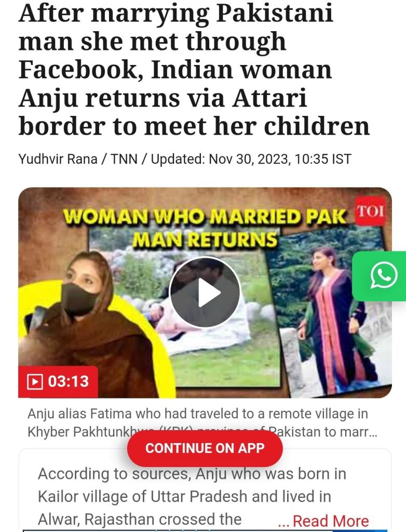Viewport: 406px width, 532px height.
Task: Click the red TOI logo badge
Action: coord(370,211)
